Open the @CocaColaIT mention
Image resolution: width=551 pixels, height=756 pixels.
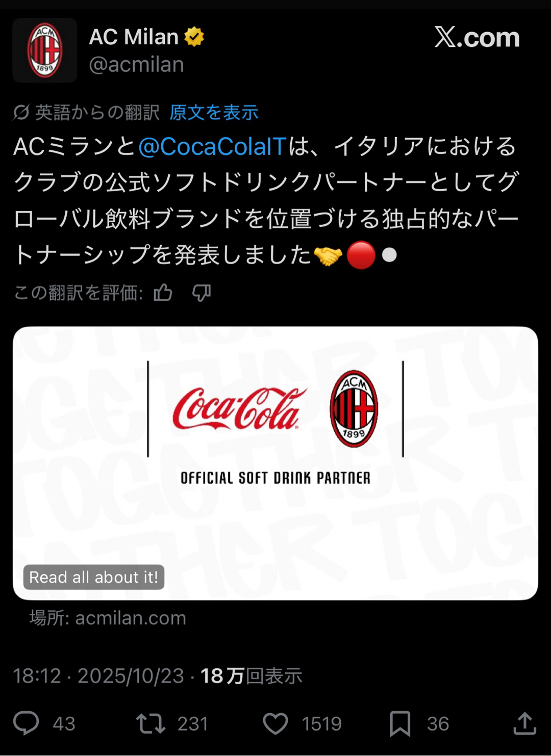[x=212, y=147]
